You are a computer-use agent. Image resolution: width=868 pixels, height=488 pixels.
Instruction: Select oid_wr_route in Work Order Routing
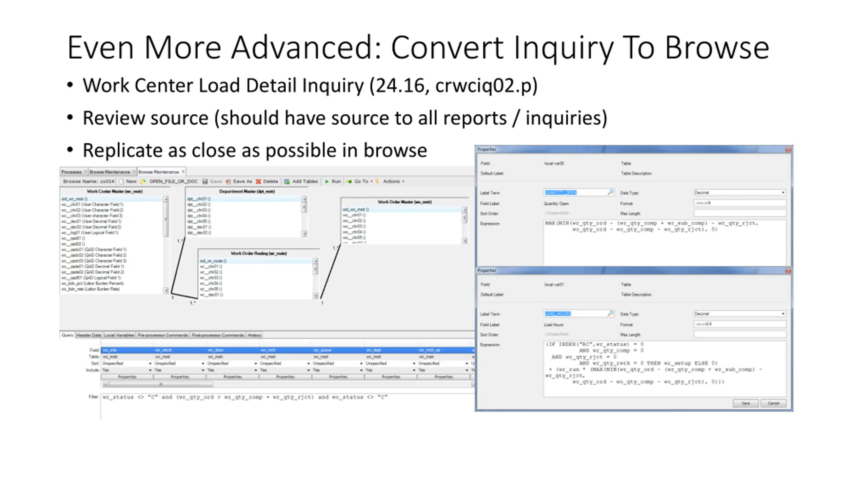click(x=256, y=261)
